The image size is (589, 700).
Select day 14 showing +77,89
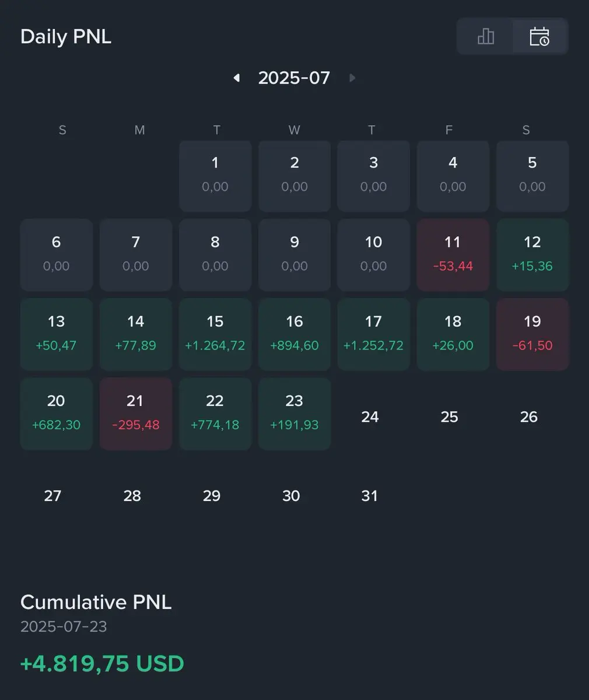tap(136, 334)
